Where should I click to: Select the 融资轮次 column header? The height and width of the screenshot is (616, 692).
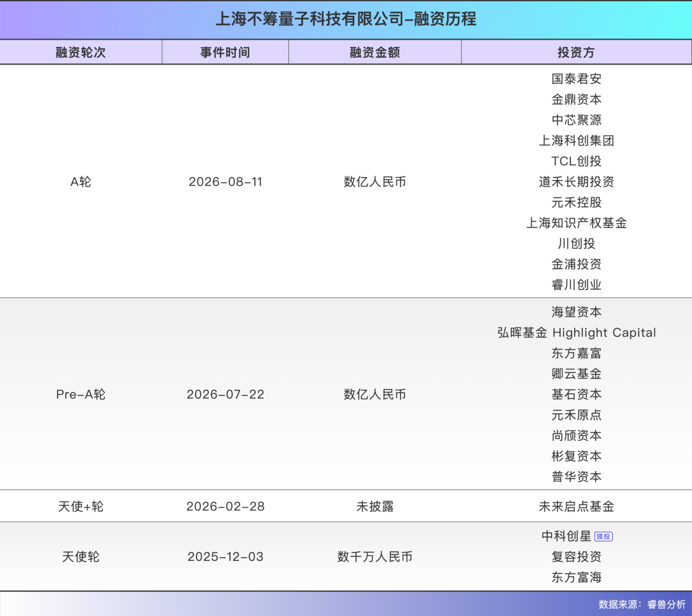(x=81, y=52)
